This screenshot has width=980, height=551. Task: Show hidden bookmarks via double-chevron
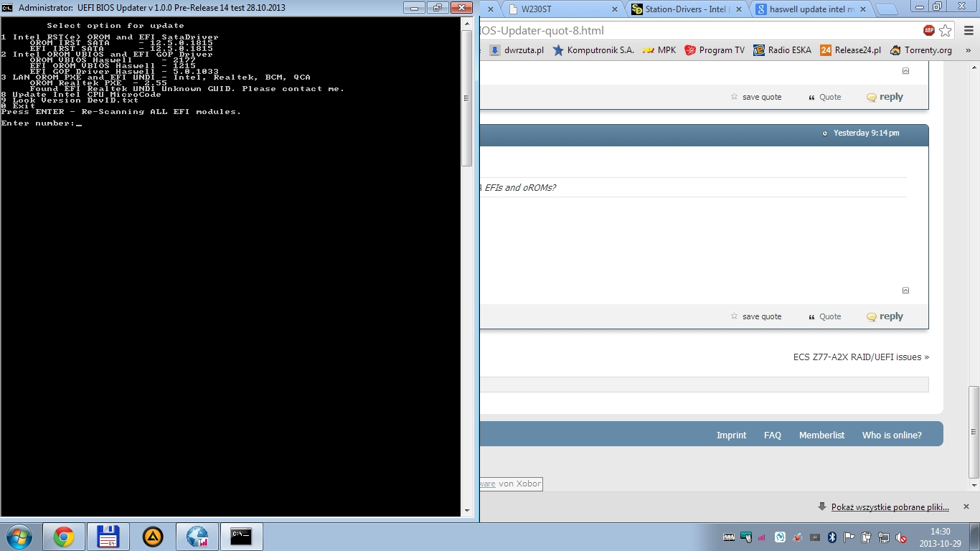click(969, 50)
